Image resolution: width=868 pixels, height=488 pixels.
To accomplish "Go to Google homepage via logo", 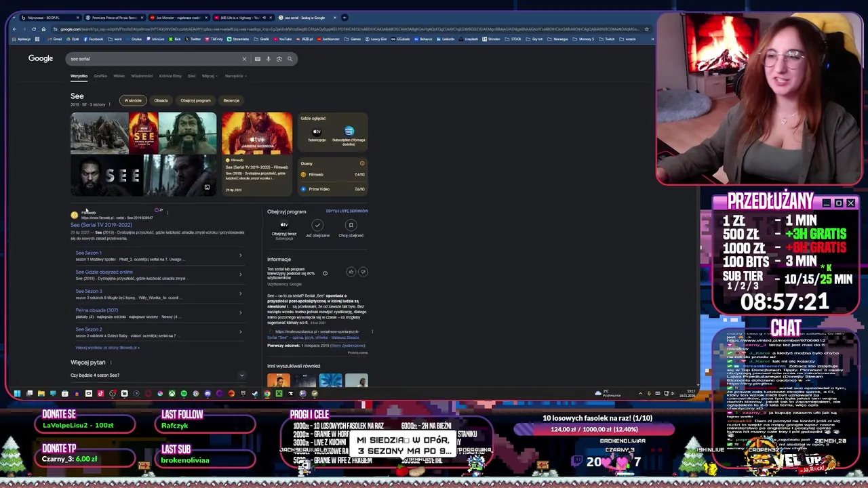I will point(41,58).
